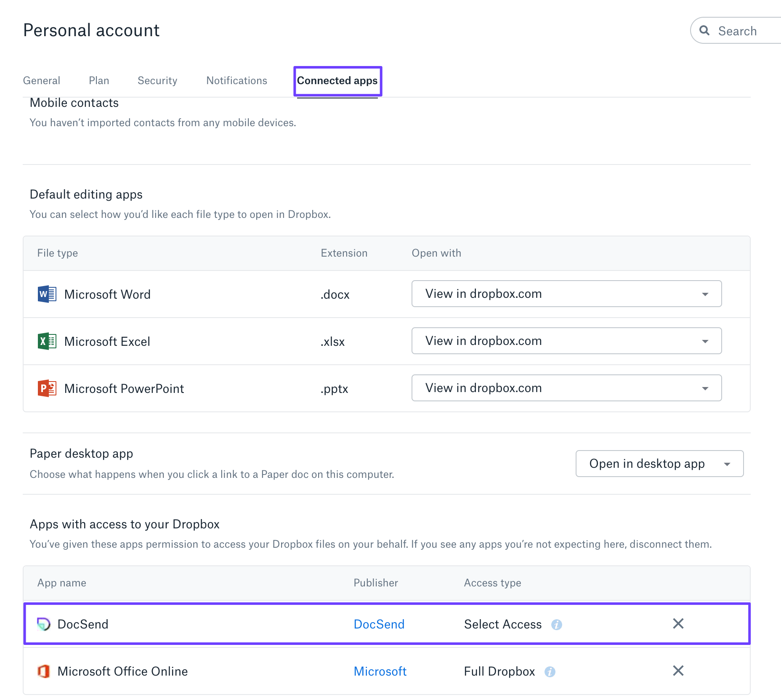The image size is (781, 700).
Task: Open the Security tab
Action: click(157, 80)
